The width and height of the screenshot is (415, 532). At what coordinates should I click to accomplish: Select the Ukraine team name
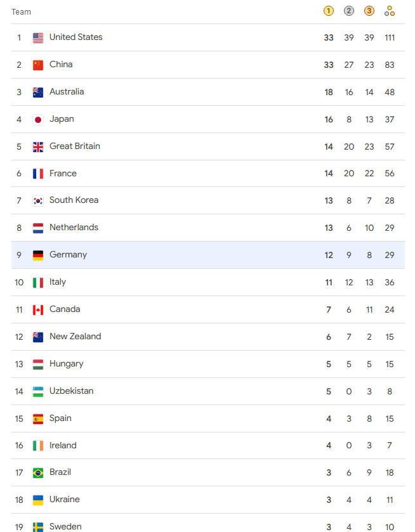pos(65,499)
